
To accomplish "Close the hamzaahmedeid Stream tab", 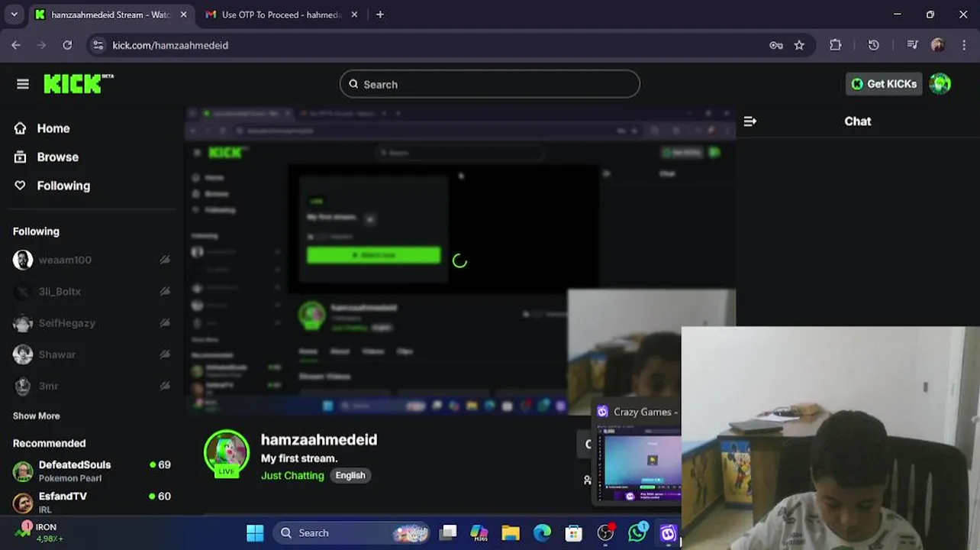I will click(183, 15).
